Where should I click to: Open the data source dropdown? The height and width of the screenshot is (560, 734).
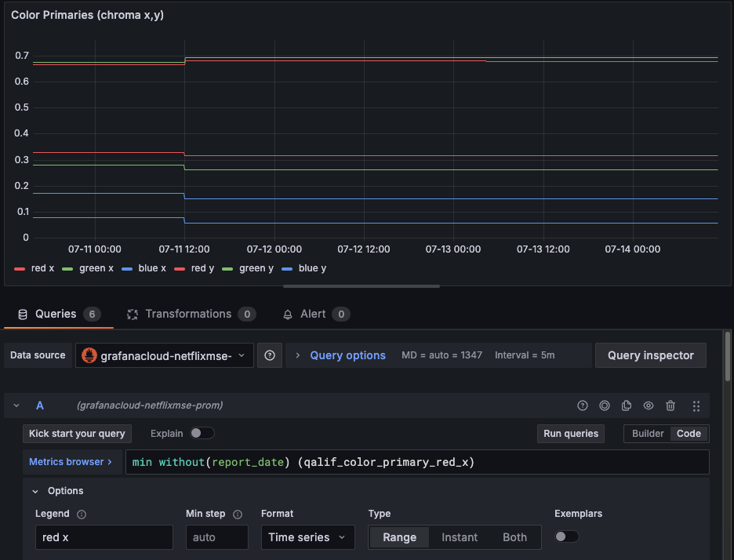pos(165,355)
